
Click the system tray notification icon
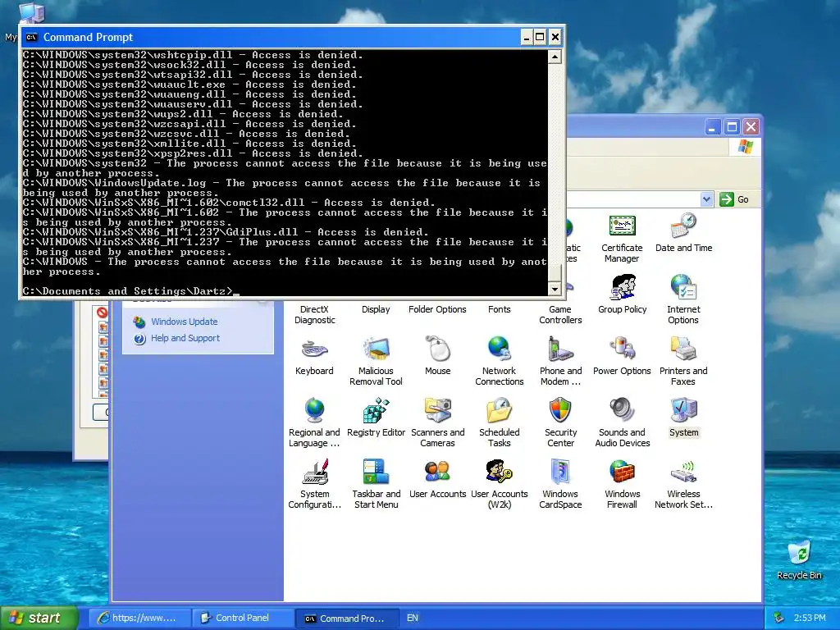click(x=779, y=618)
